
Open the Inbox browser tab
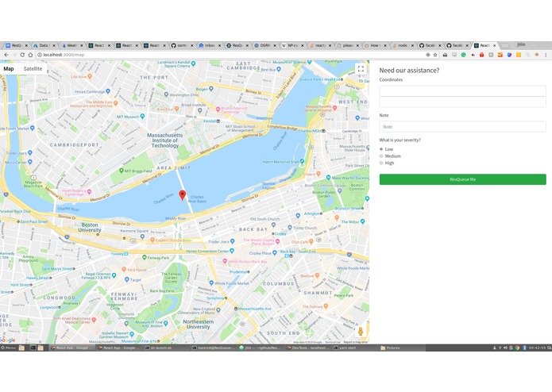click(x=210, y=46)
